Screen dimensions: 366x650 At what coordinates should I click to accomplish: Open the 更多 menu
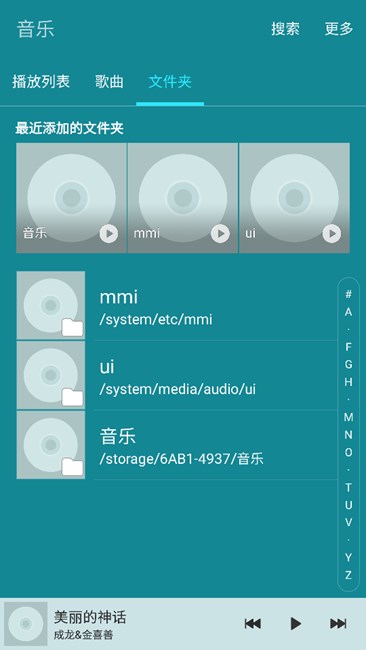339,29
